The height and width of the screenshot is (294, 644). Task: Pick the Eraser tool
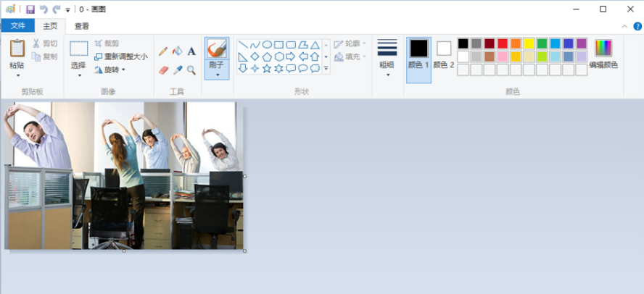coord(163,70)
